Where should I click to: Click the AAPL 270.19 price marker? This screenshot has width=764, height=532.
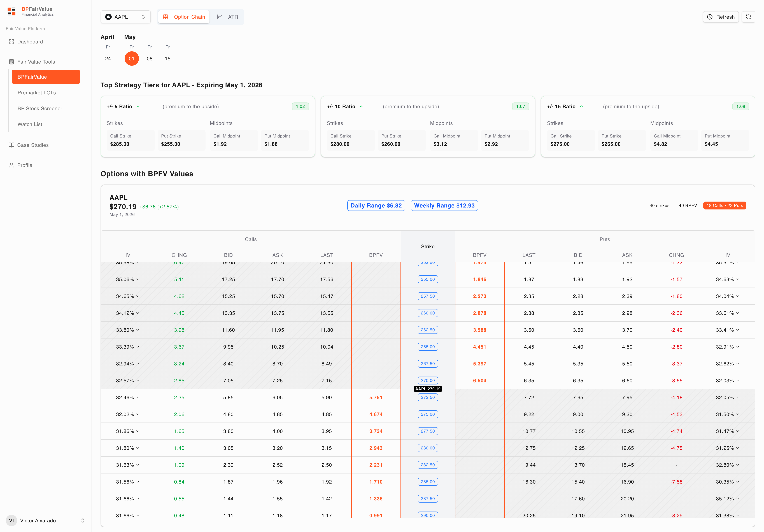click(x=428, y=389)
